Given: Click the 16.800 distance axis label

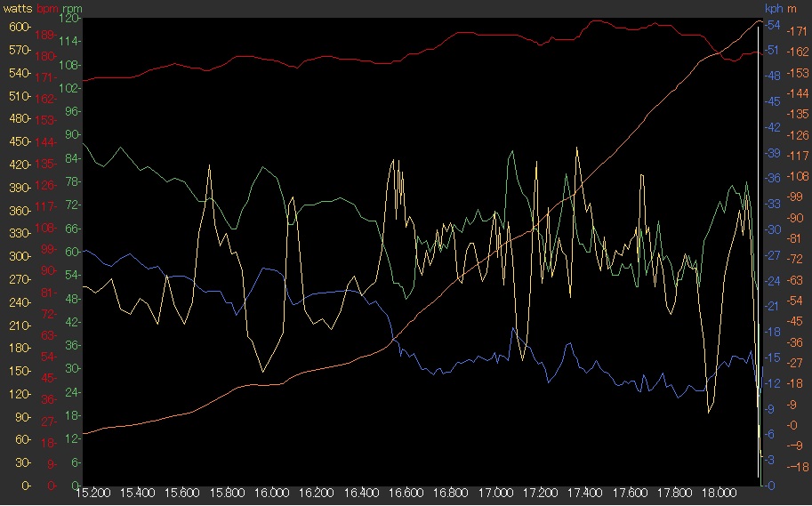Looking at the screenshot, I should tap(451, 493).
